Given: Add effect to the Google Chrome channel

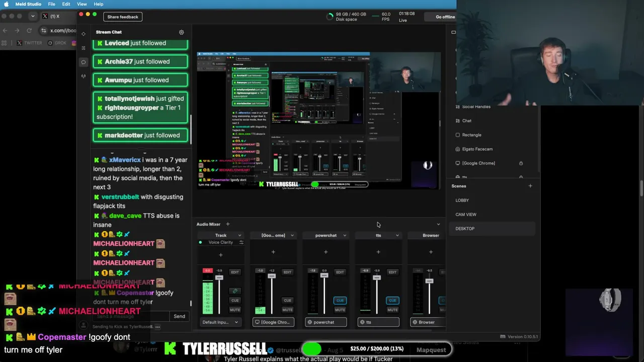Looking at the screenshot, I should 273,252.
